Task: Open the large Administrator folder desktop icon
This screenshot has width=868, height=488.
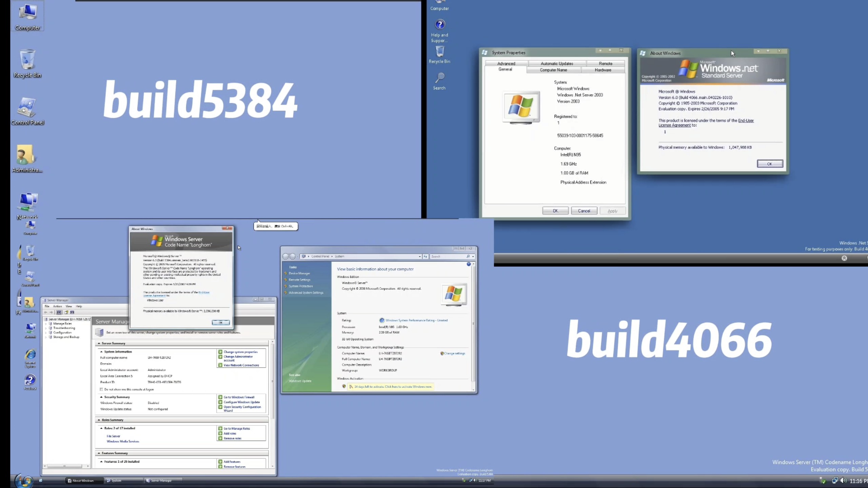Action: (x=27, y=159)
